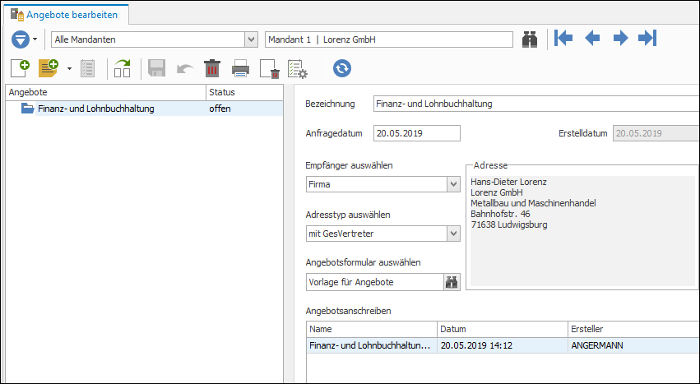Jump to the last record arrow
This screenshot has width=700, height=384.
coord(647,38)
